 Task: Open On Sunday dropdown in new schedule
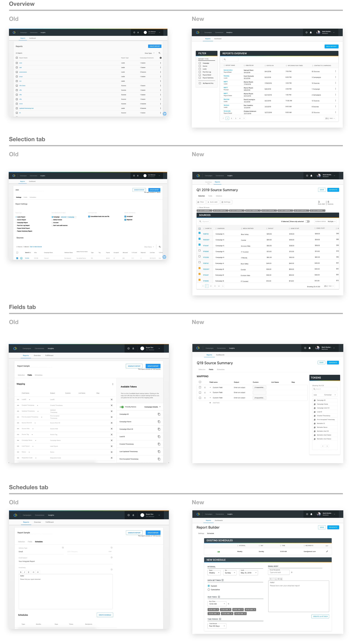tap(230, 573)
